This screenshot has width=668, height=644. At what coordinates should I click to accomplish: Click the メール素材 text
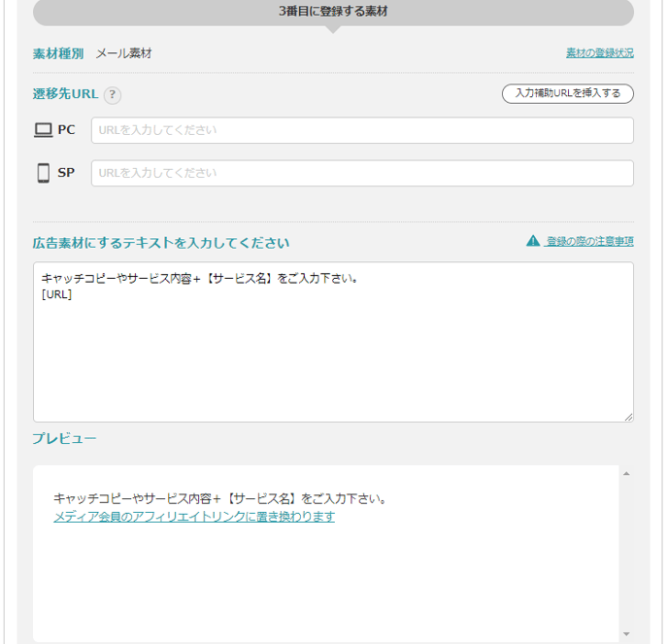(x=124, y=53)
